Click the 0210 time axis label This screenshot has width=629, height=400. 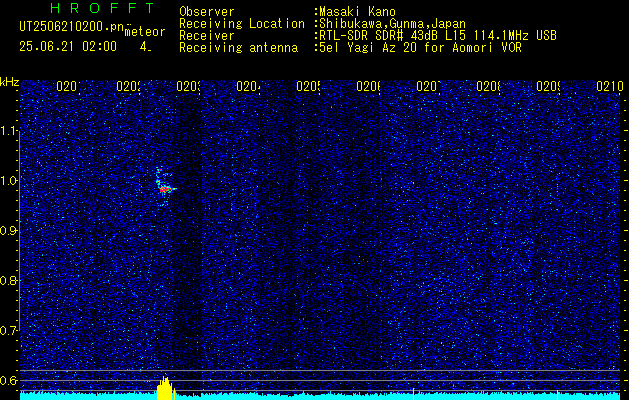[x=609, y=86]
